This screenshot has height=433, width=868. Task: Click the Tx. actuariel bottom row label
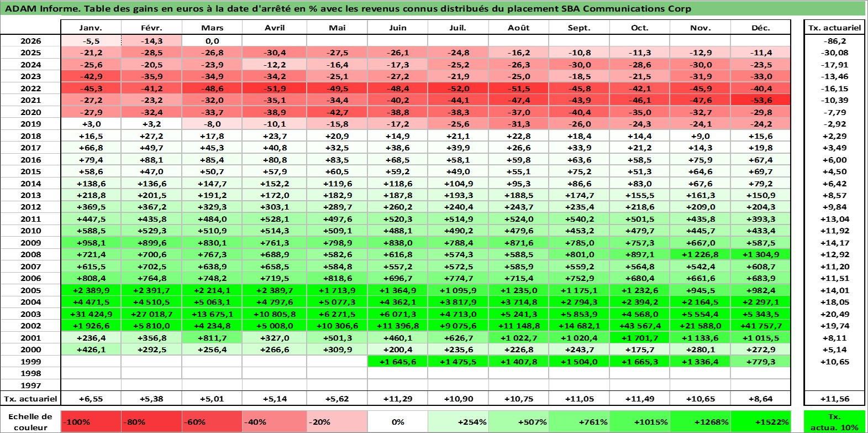[x=30, y=399]
